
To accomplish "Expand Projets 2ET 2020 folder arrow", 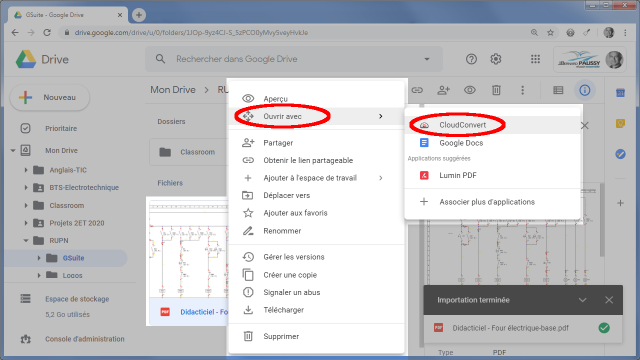I will pyautogui.click(x=26, y=223).
